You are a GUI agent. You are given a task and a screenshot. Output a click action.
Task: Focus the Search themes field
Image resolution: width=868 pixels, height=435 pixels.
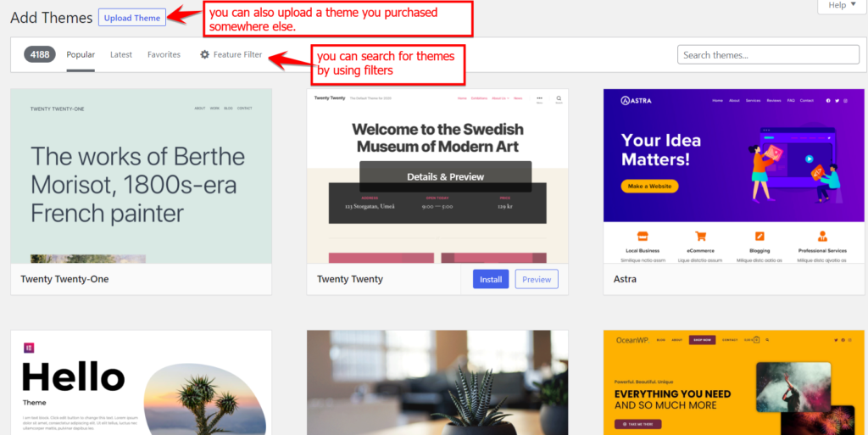click(x=768, y=55)
